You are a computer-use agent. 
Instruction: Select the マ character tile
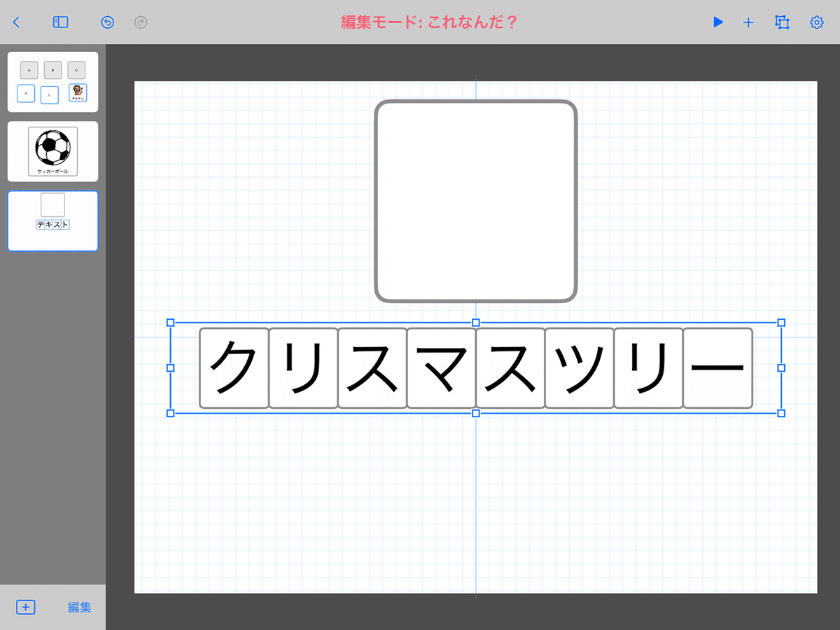(x=441, y=368)
